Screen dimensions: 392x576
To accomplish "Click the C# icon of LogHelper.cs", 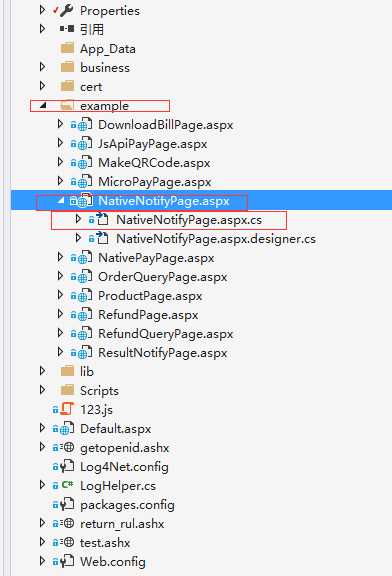I will [68, 485].
